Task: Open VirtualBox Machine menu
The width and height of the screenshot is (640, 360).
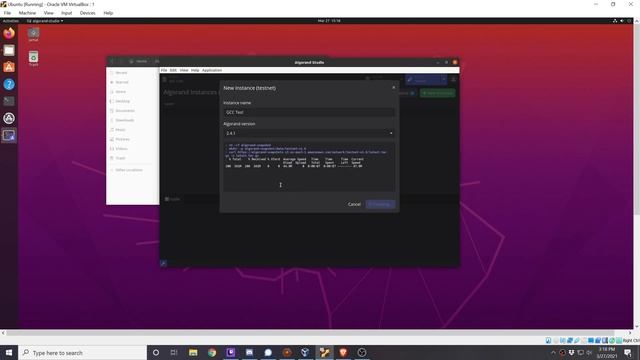Action: [x=27, y=13]
